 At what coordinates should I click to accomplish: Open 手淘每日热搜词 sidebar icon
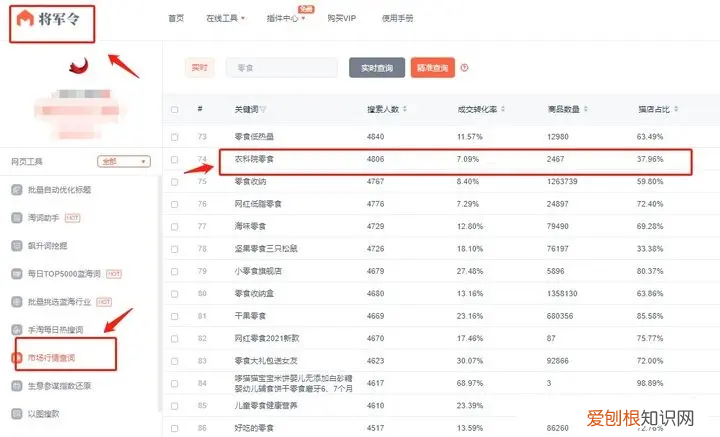[x=17, y=330]
